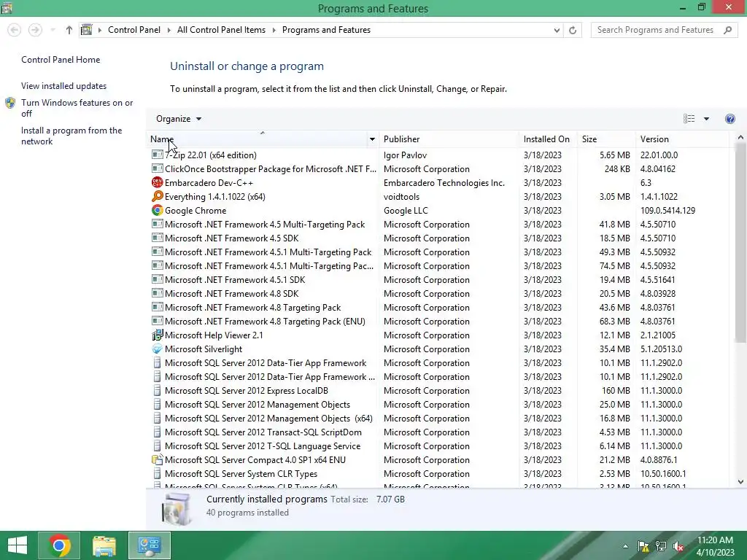The height and width of the screenshot is (560, 747).
Task: Click the address bar Control Panel icon
Action: point(86,30)
